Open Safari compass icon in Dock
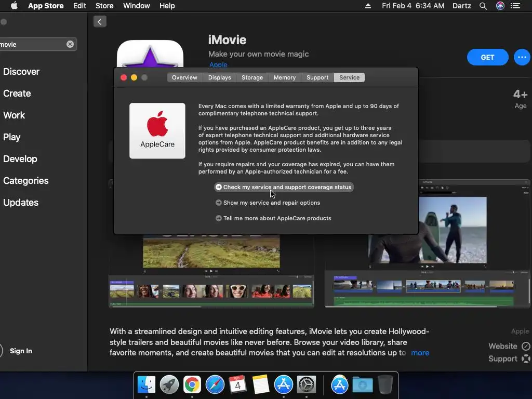This screenshot has height=399, width=532. point(215,385)
